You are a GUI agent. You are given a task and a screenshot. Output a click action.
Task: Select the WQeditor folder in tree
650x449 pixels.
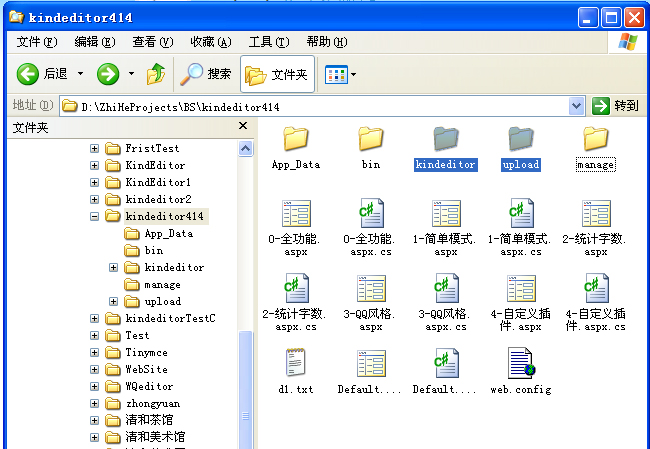pos(139,386)
